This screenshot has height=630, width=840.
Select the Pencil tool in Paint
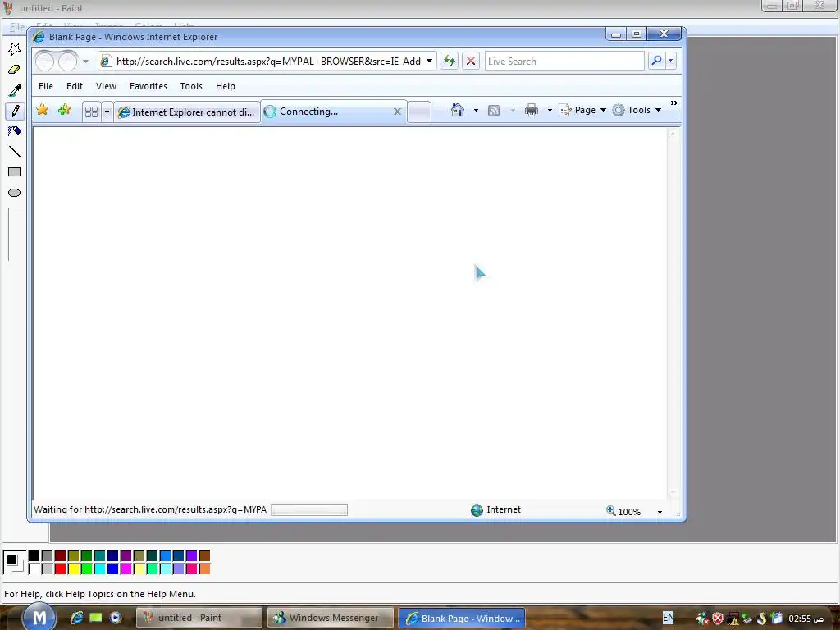pos(15,111)
